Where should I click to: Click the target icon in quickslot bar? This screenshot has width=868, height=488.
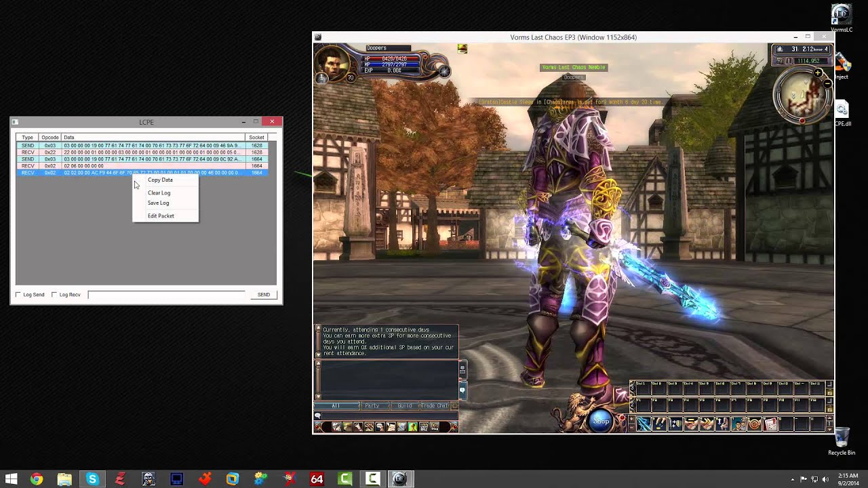click(755, 424)
